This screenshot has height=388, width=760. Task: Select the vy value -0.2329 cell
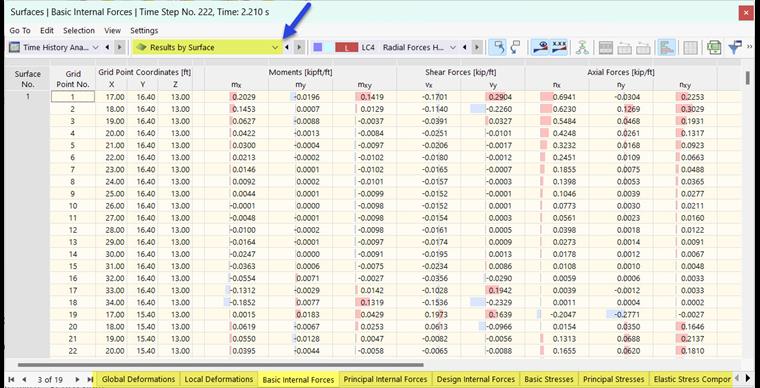492,303
